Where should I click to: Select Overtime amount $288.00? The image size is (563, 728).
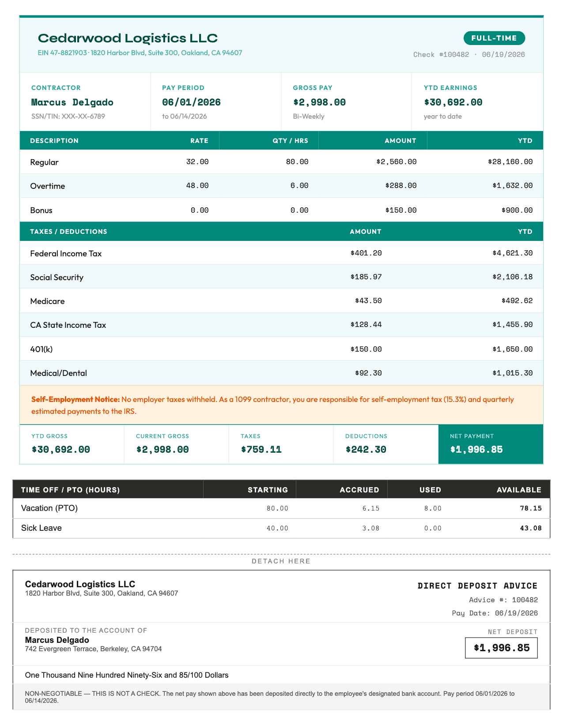tap(401, 186)
